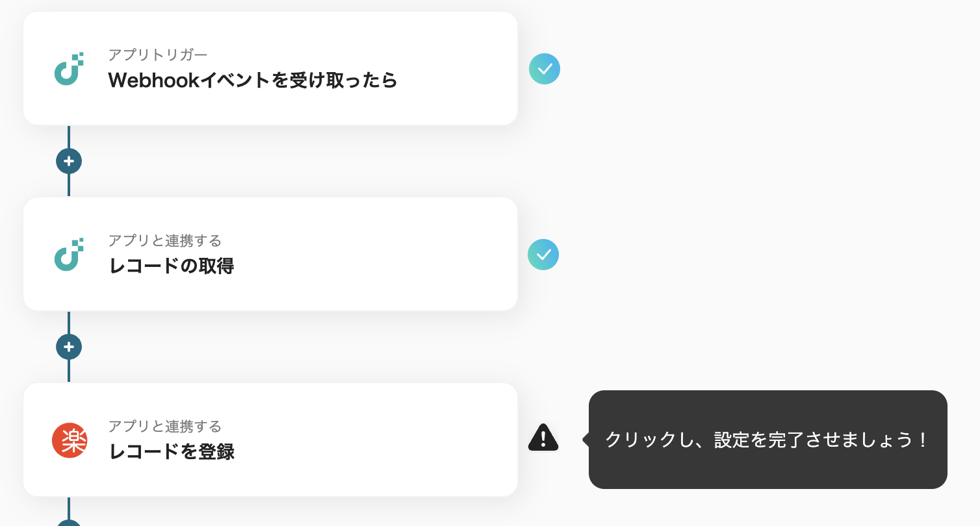Screen dimensions: 980x526
Task: Click the teal app icon on the Webhook trigger card
Action: 69,68
